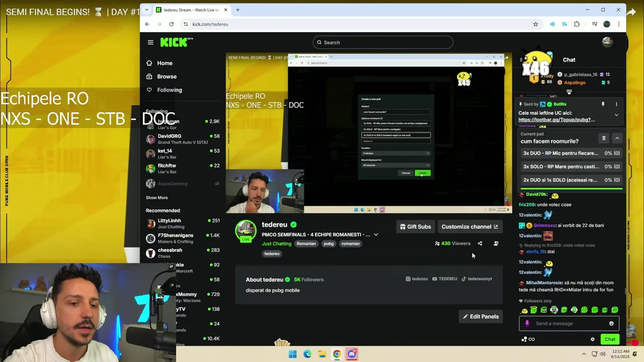Screen dimensions: 644x362
Task: Open the emoji picker in message box
Action: (x=611, y=323)
